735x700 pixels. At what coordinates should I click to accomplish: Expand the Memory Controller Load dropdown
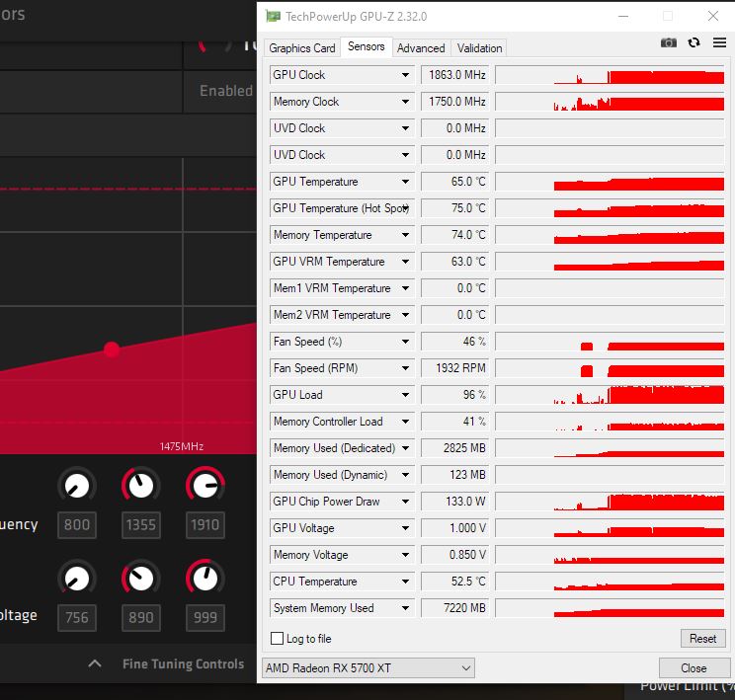coord(405,422)
